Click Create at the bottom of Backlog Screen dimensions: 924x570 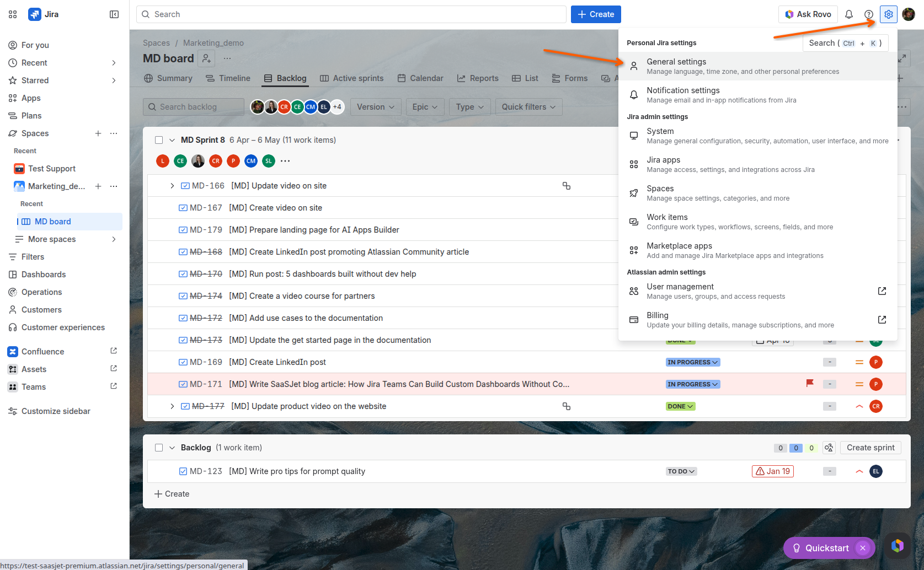[172, 494]
